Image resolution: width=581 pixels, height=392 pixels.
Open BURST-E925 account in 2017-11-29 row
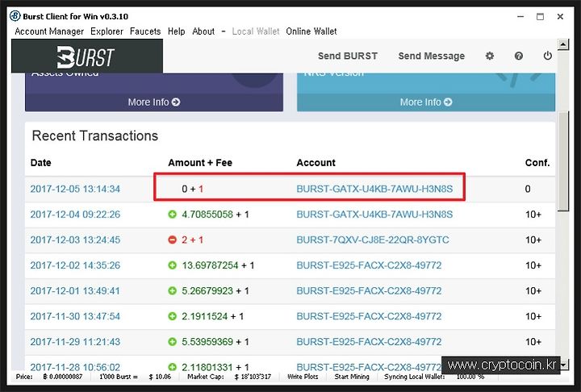[x=369, y=342]
